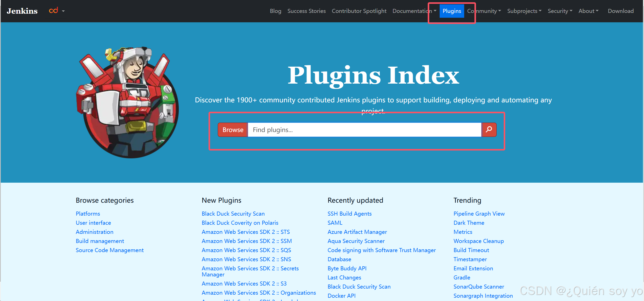Open the Last Changes plugin
The width and height of the screenshot is (644, 301).
coord(344,277)
